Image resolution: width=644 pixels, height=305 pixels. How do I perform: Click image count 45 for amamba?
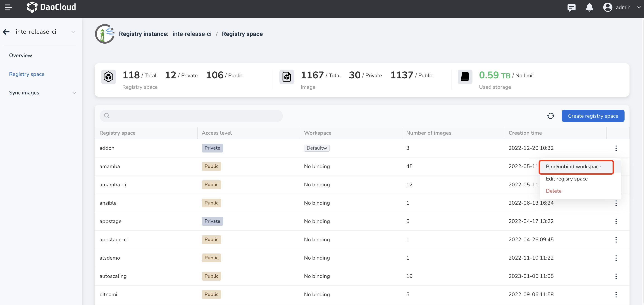pyautogui.click(x=409, y=167)
